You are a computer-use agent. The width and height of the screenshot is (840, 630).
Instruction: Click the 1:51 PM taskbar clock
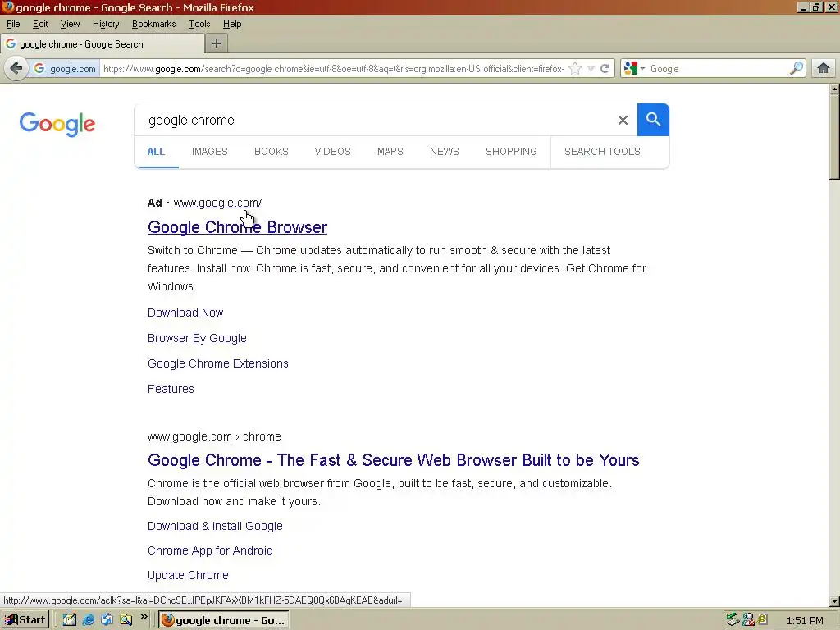click(805, 620)
